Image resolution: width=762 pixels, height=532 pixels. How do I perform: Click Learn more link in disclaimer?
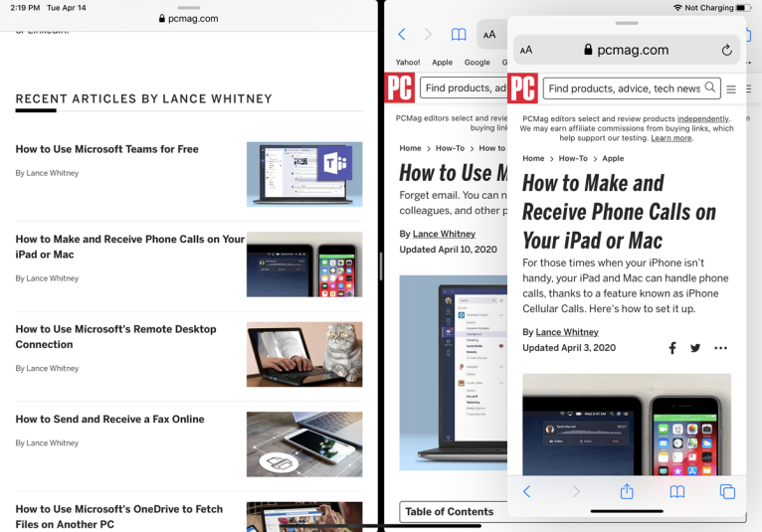click(x=671, y=138)
